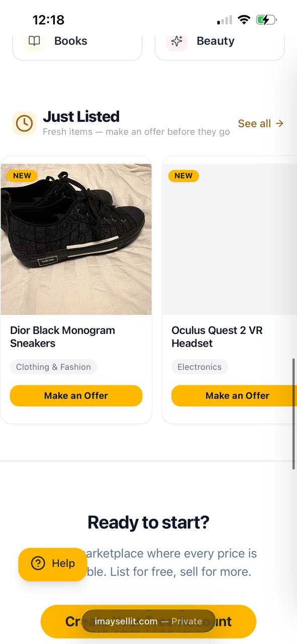Click the arrow next to See all
297x644 pixels.
click(x=280, y=123)
